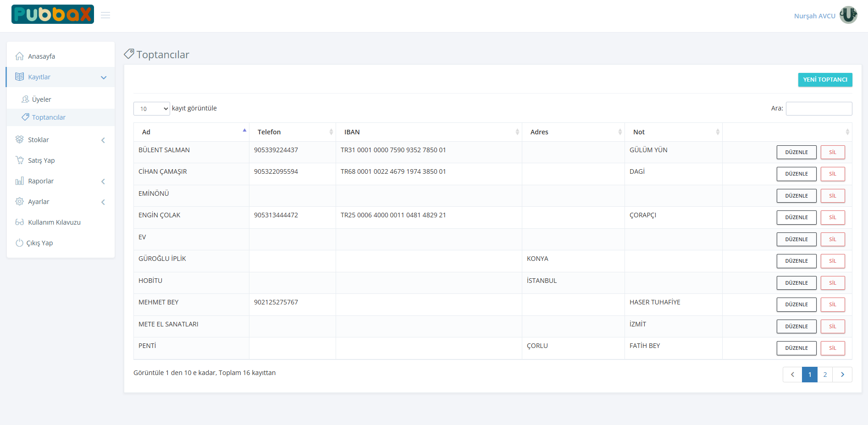The width and height of the screenshot is (868, 425).
Task: Click the Kullanım Kılavuzu glasses icon
Action: pyautogui.click(x=19, y=222)
